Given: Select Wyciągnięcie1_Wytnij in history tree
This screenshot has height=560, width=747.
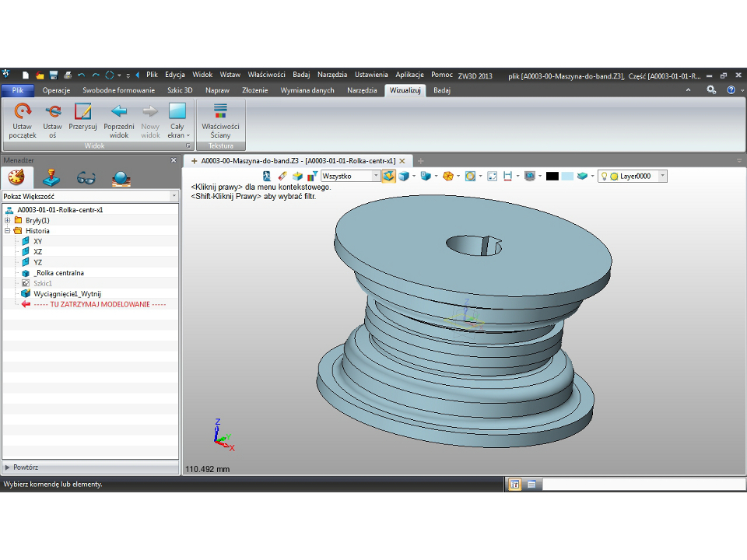Looking at the screenshot, I should click(68, 294).
